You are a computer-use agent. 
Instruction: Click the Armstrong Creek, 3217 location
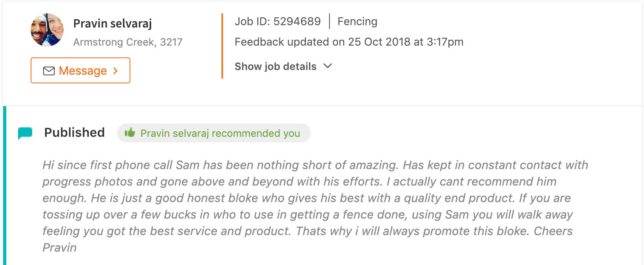pyautogui.click(x=128, y=42)
